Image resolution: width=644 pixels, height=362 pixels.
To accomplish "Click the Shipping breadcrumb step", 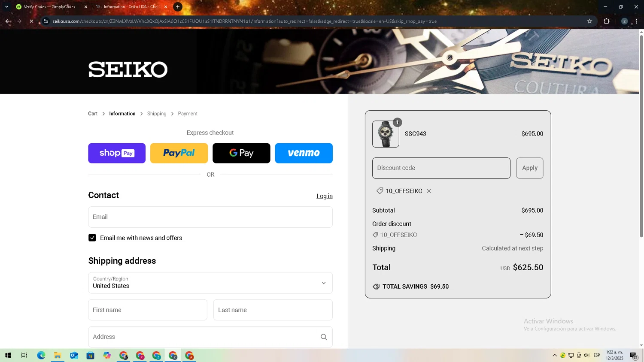I will click(x=157, y=114).
